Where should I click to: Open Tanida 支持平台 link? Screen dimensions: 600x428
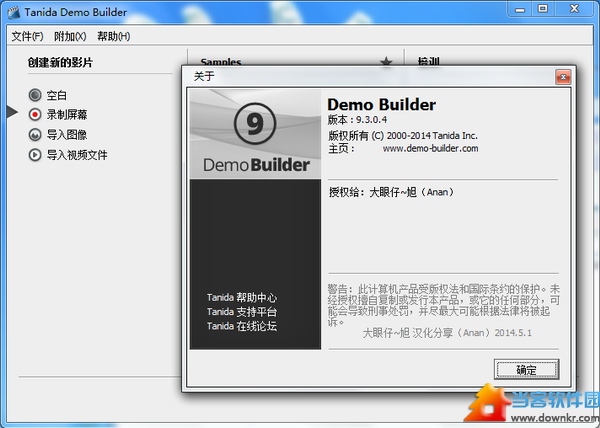coord(242,312)
